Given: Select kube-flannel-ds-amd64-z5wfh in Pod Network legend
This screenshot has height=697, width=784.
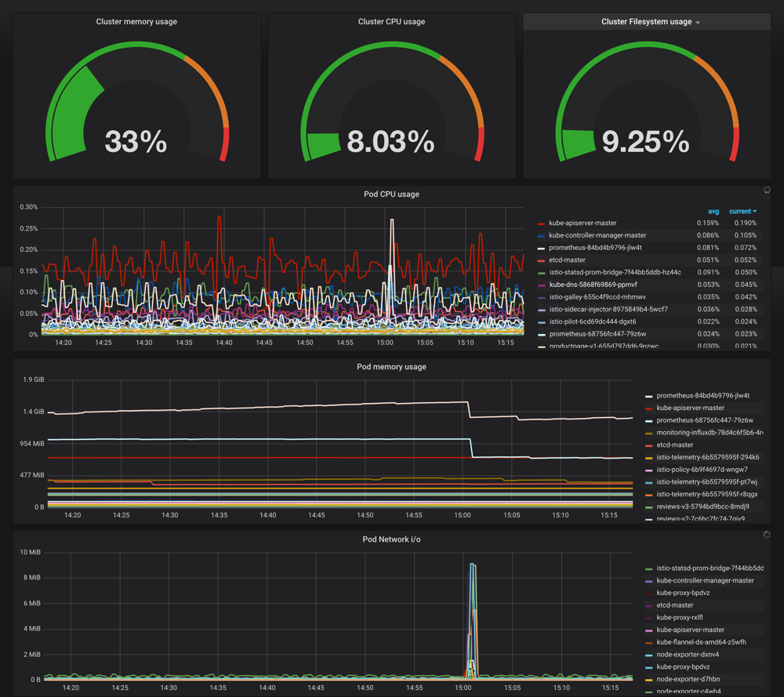Looking at the screenshot, I should tap(702, 642).
